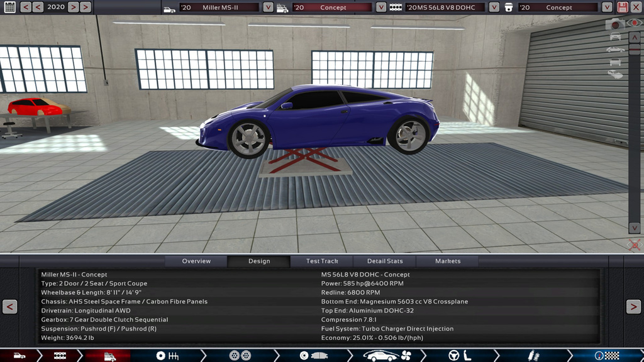
Task: Select the gearbox step icon
Action: [167, 356]
